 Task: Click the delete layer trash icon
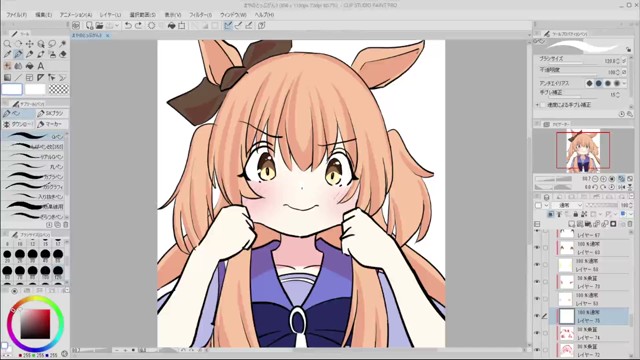(630, 224)
